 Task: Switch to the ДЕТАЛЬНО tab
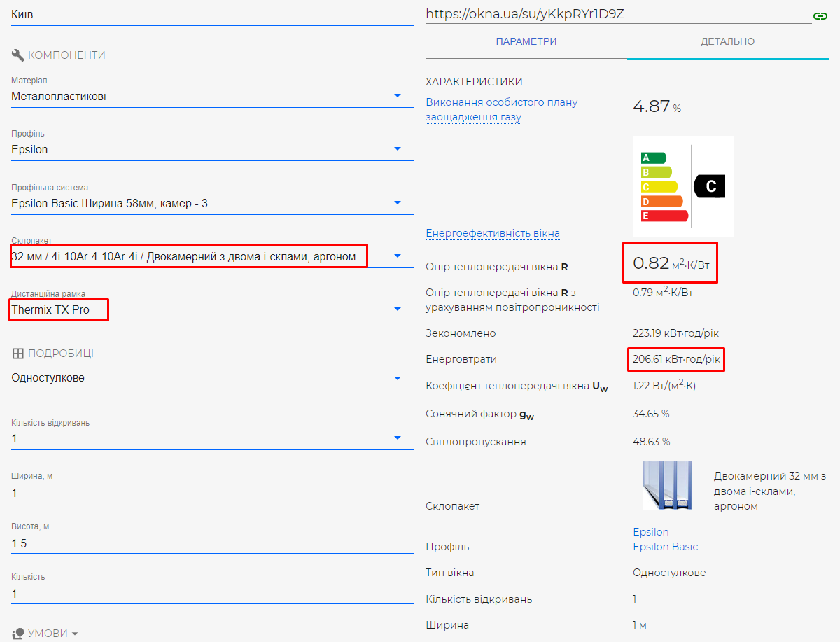pos(728,41)
